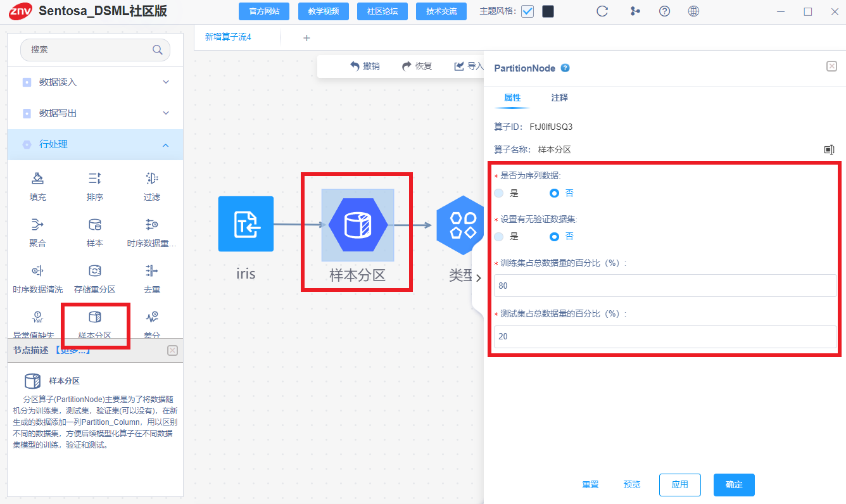Screen dimensions: 846x504
Task: Expand the 数据写出 category
Action: coord(96,113)
